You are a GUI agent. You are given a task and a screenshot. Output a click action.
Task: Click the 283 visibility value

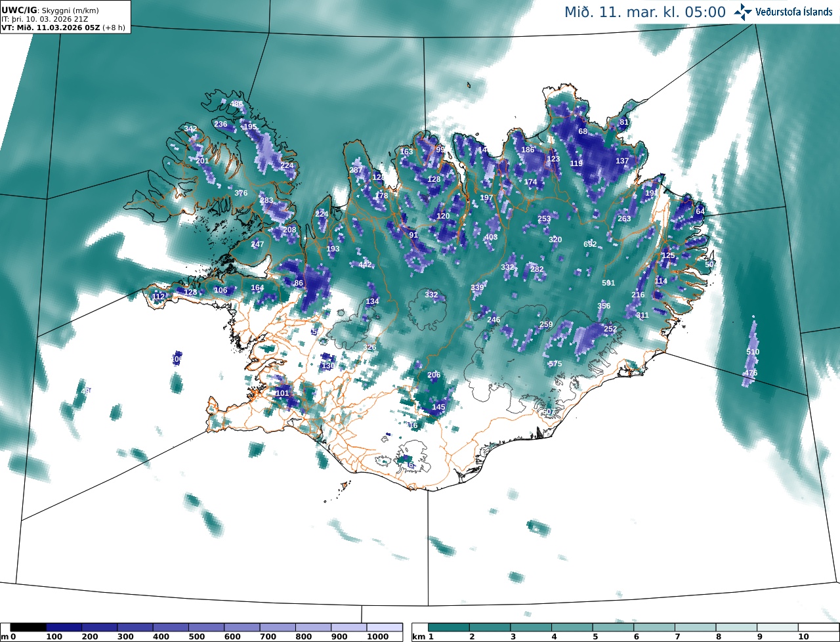pyautogui.click(x=266, y=201)
